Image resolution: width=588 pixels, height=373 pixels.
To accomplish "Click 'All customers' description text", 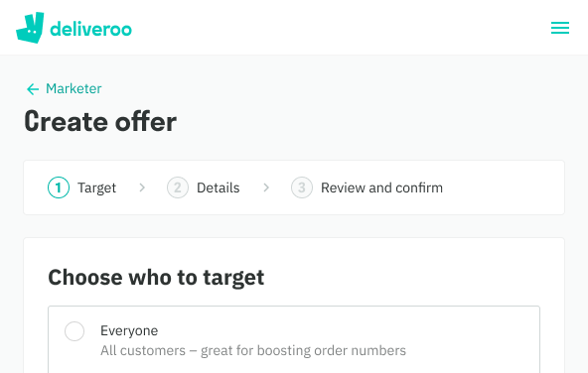I will tap(253, 350).
